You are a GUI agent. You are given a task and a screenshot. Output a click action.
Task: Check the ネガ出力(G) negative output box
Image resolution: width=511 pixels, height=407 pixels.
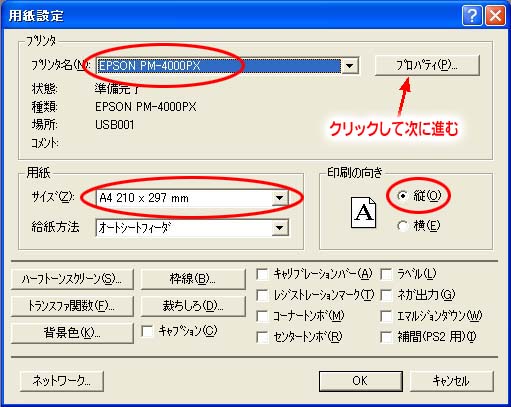click(386, 295)
